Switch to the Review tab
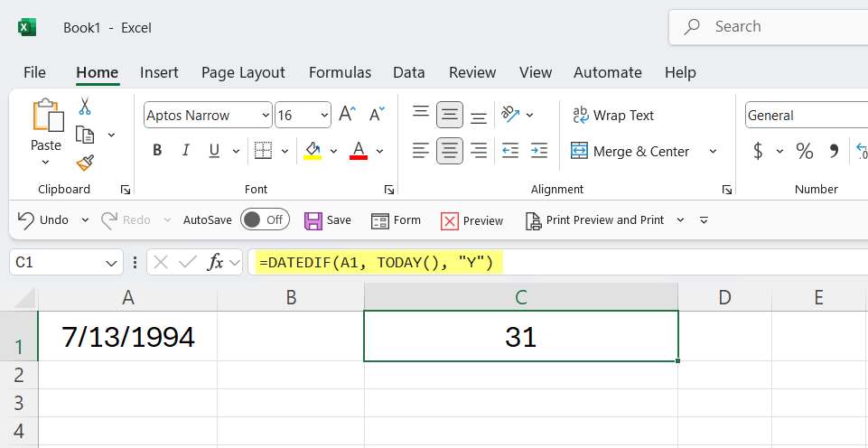Viewport: 868px width, 448px height. [472, 72]
